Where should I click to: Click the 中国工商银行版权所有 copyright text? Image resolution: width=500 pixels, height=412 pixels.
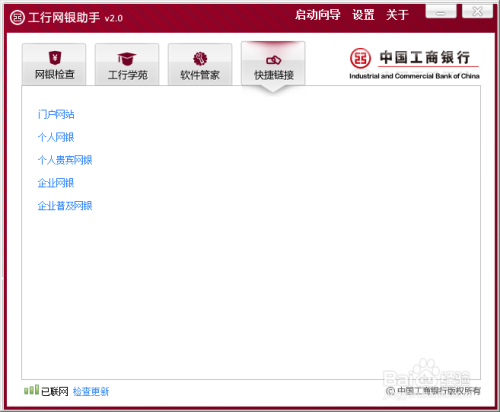point(434,391)
